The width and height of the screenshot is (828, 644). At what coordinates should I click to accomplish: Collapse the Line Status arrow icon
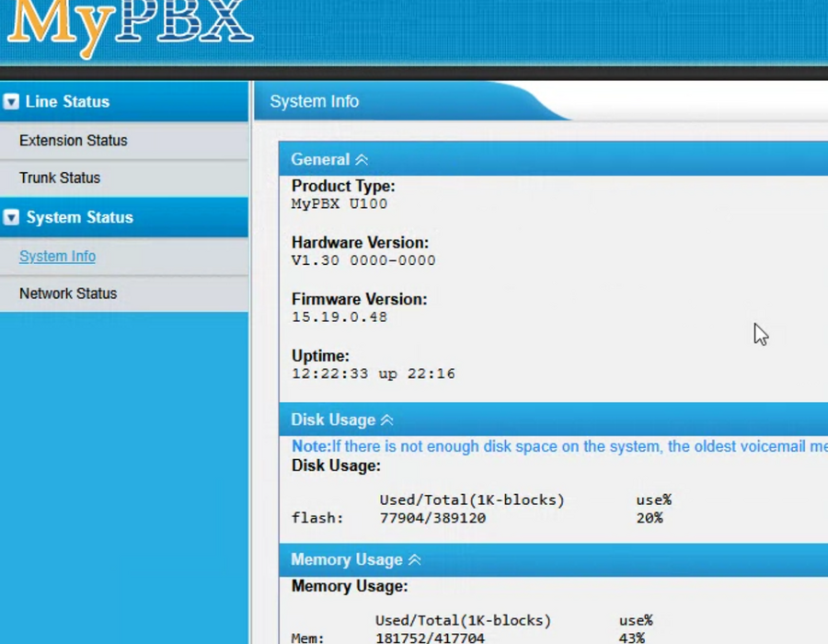point(11,101)
